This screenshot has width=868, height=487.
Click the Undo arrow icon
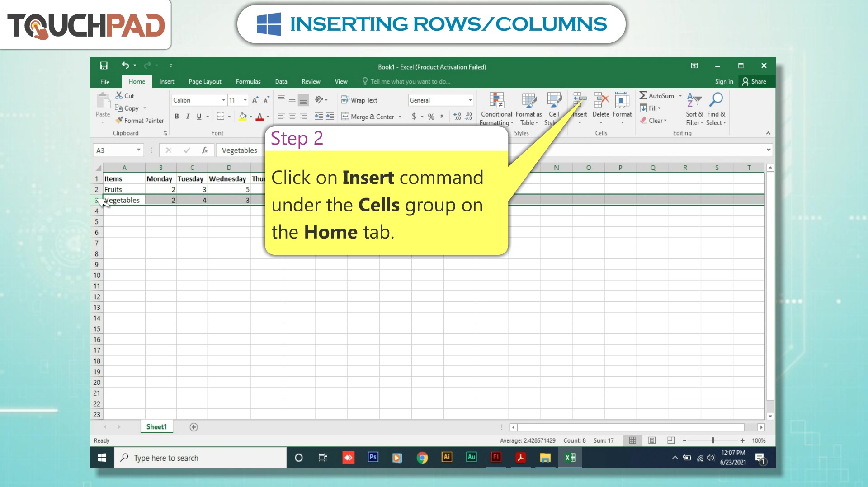click(x=125, y=66)
